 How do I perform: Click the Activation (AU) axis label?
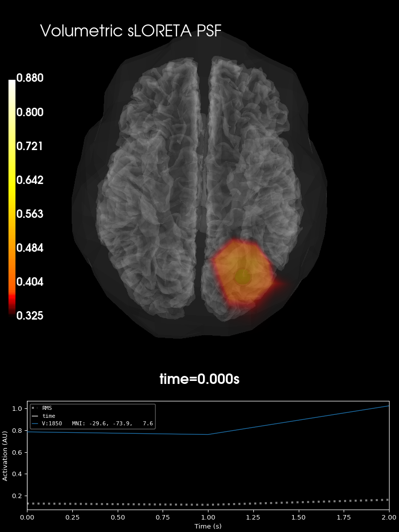pyautogui.click(x=5, y=456)
